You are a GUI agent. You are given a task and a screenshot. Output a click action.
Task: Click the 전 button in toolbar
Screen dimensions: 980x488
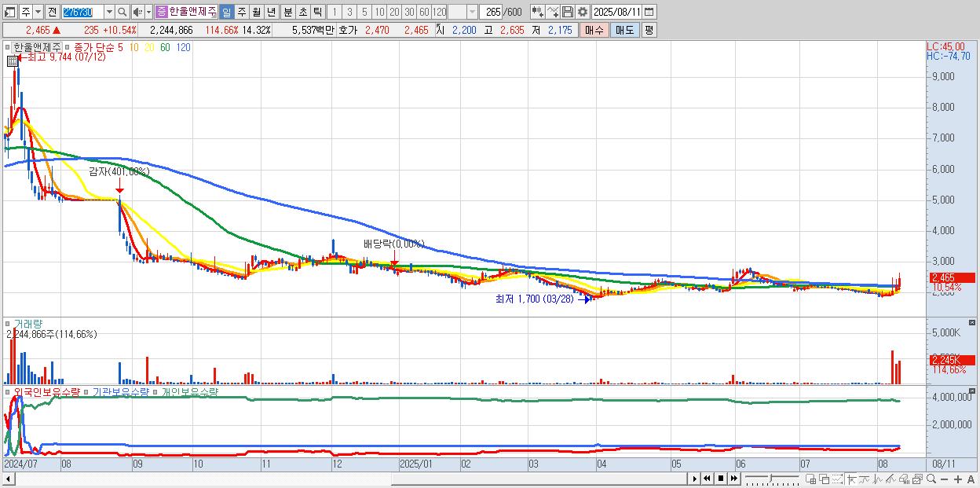coord(52,12)
